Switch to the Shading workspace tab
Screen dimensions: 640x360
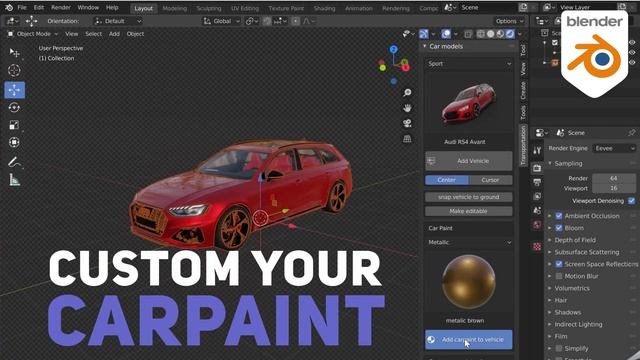tap(324, 8)
